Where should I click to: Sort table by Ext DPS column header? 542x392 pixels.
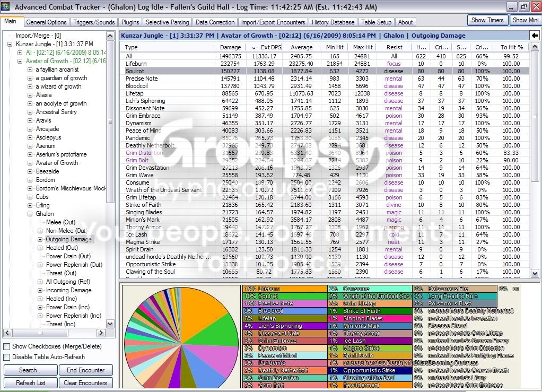[266, 47]
